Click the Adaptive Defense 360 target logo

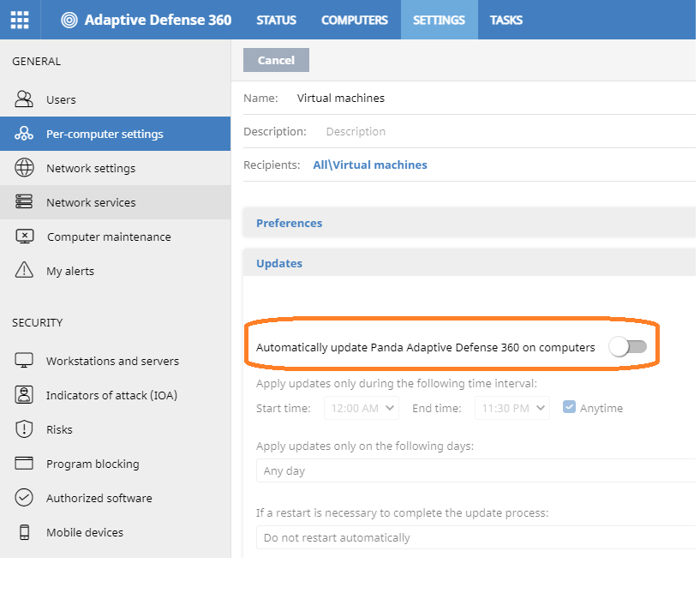69,20
